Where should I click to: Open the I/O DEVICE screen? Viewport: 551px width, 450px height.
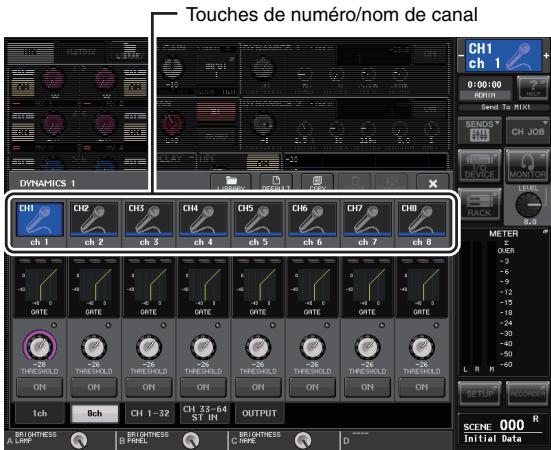pos(479,166)
